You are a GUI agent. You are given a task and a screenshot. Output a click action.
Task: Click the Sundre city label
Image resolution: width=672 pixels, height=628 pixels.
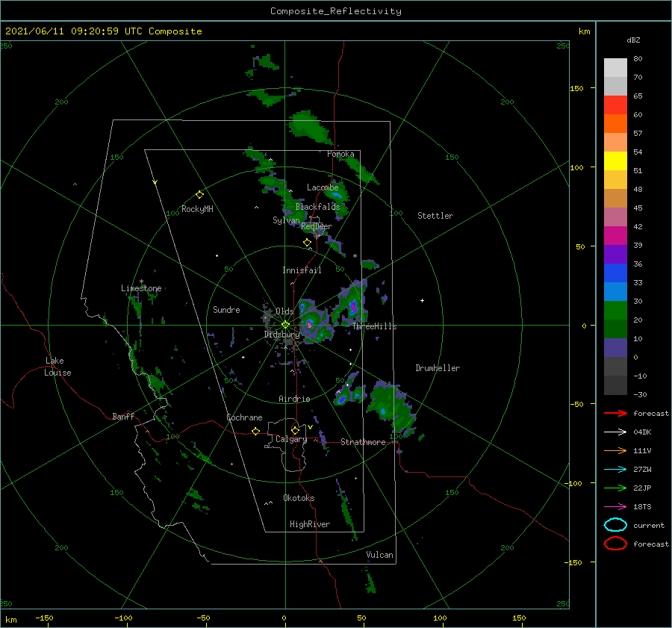click(x=226, y=309)
